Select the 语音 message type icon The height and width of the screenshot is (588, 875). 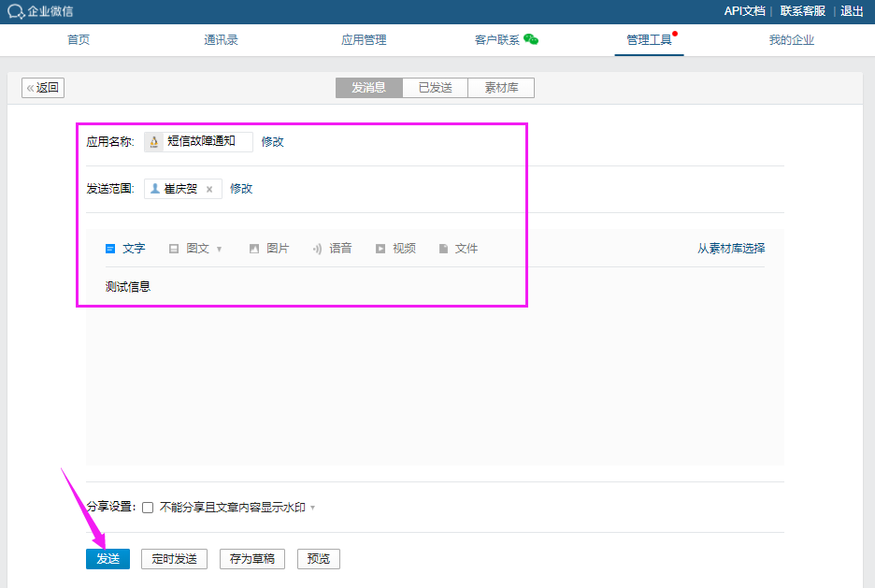click(317, 249)
